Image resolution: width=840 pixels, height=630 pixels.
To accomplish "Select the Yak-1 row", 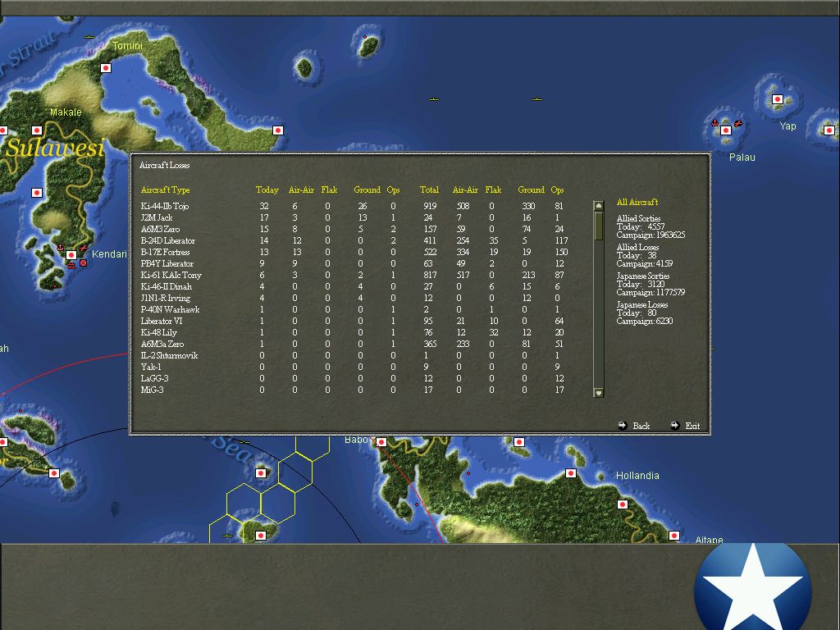I will tap(354, 367).
